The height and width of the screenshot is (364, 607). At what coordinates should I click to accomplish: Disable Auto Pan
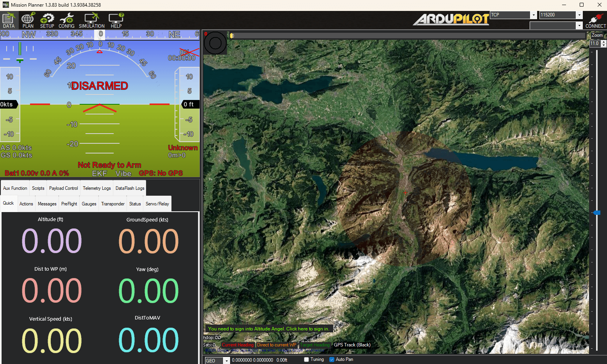(x=332, y=359)
